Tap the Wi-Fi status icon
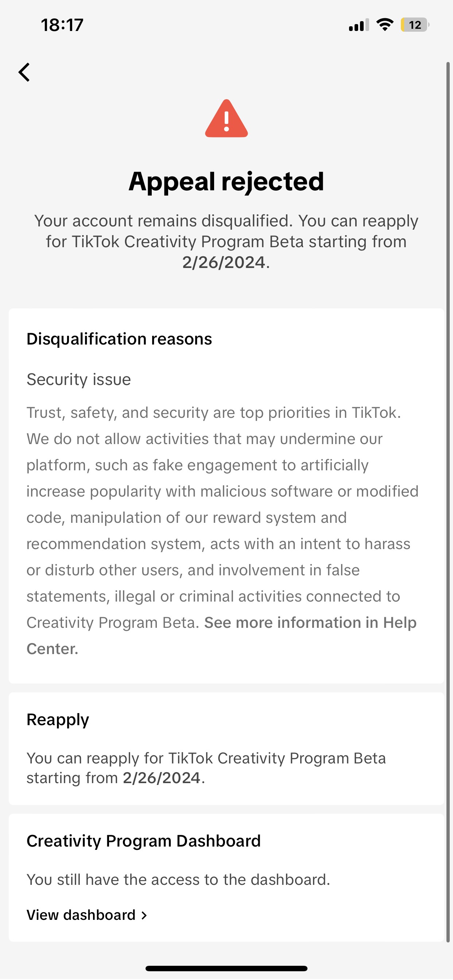 click(x=385, y=25)
